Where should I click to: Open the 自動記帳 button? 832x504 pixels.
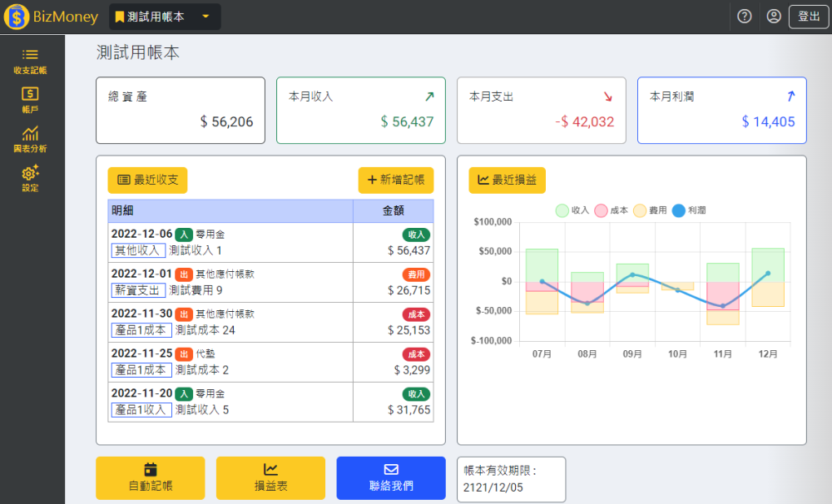[x=150, y=478]
